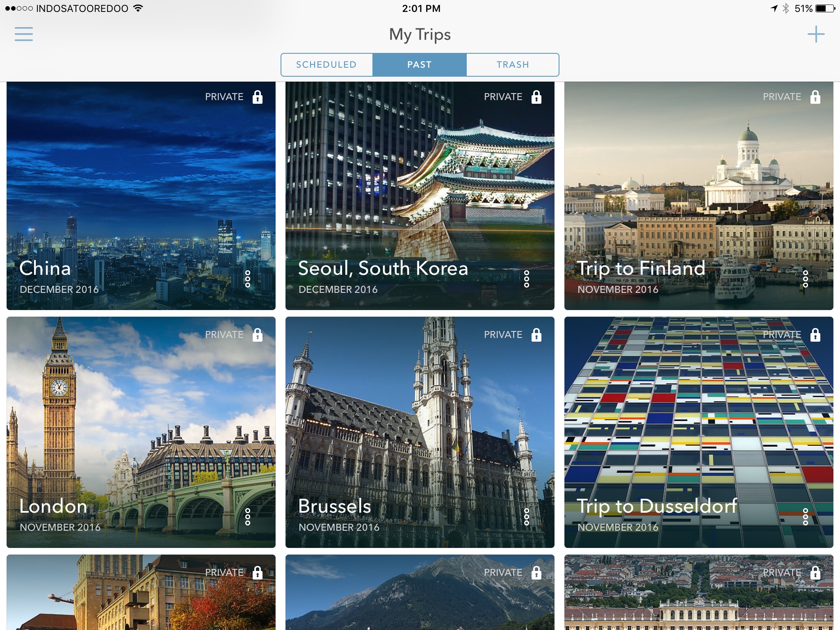Open the London trip title
This screenshot has width=840, height=630.
click(53, 506)
